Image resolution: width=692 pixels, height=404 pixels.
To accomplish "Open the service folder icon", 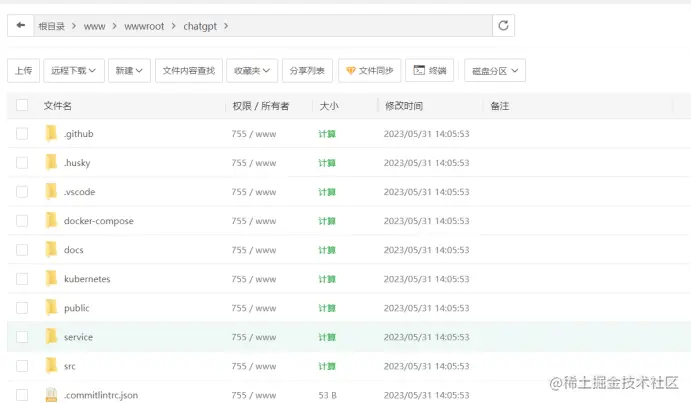I will 51,336.
